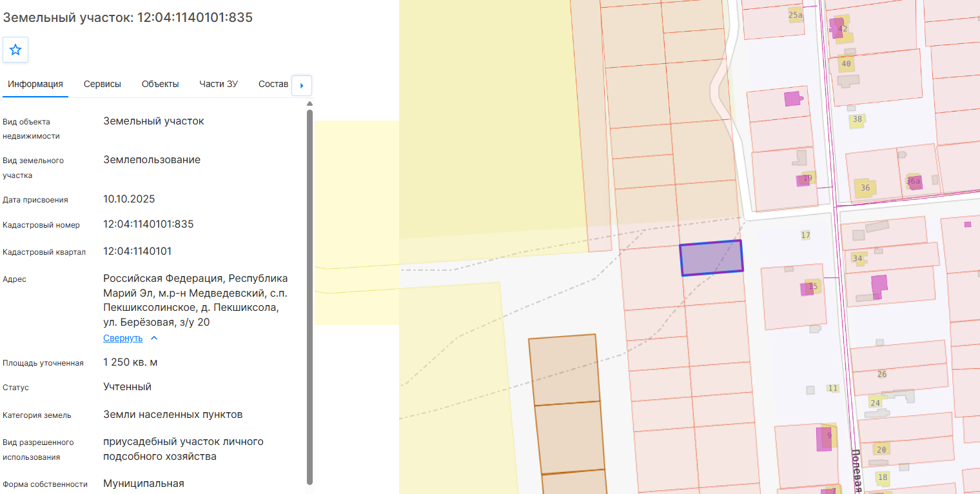Open the Сервисы tab
980x494 pixels.
[103, 84]
